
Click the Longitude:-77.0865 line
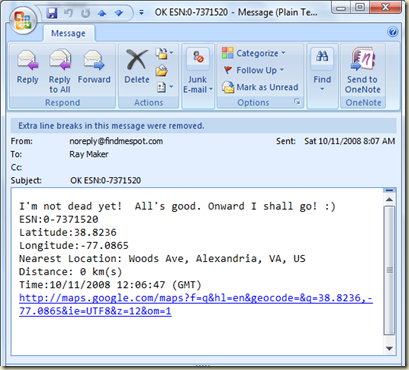74,246
